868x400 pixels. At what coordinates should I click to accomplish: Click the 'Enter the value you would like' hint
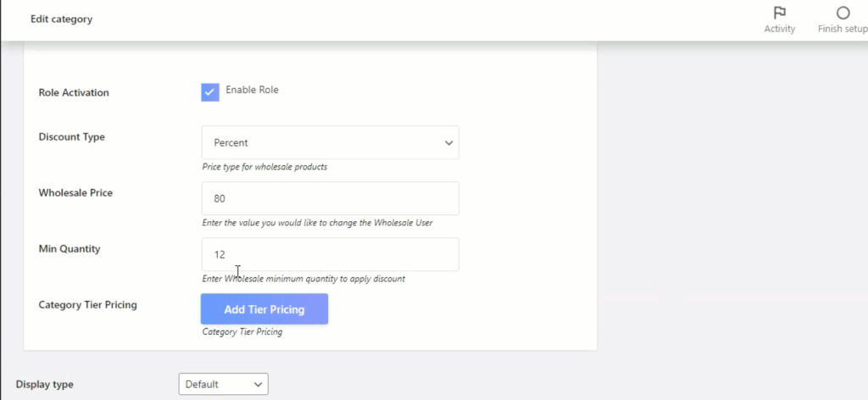(x=317, y=223)
